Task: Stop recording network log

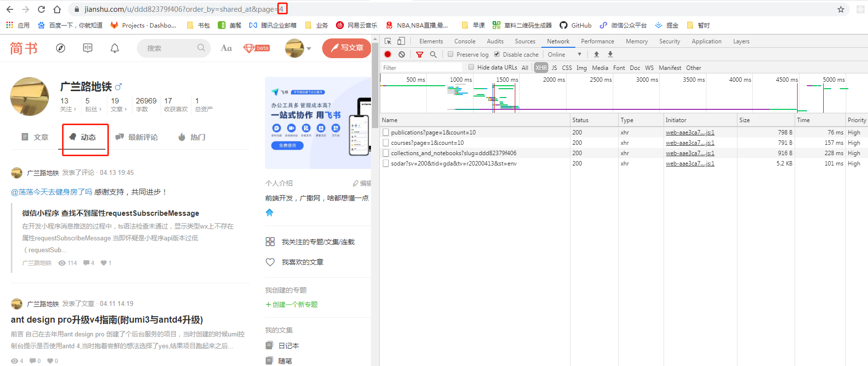Action: coord(388,54)
